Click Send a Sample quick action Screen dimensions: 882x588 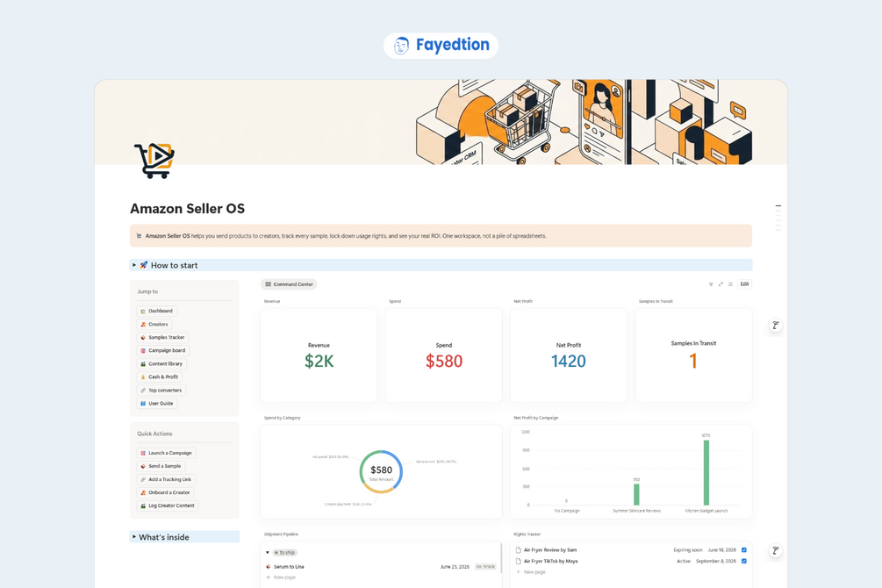click(x=161, y=466)
